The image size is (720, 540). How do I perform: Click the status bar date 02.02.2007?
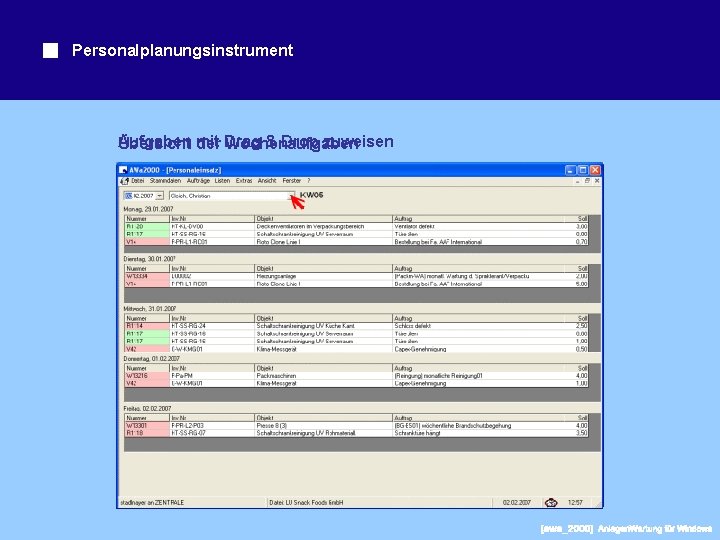[517, 503]
